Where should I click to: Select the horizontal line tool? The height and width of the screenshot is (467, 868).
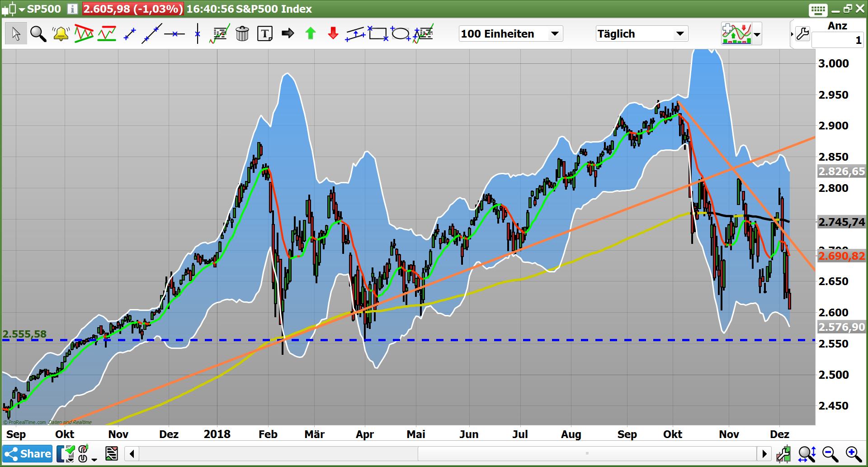pos(175,34)
